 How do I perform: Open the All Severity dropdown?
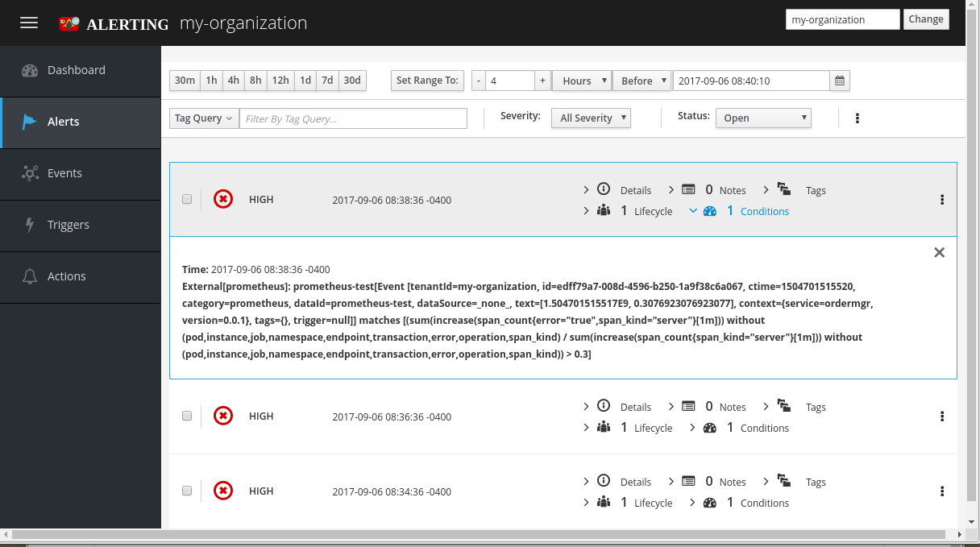click(591, 118)
